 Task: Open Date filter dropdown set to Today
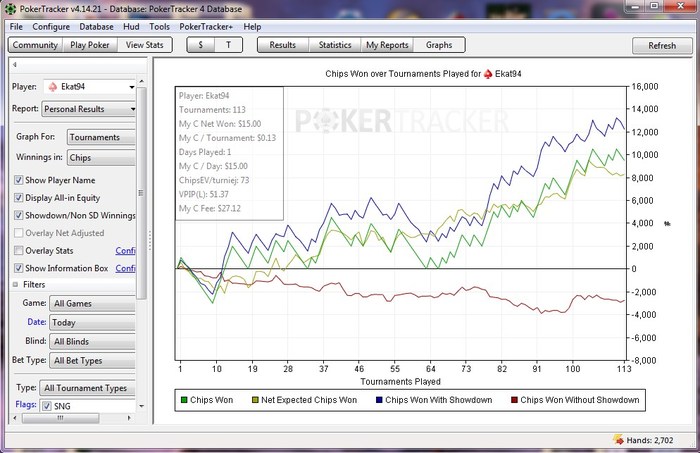[92, 322]
